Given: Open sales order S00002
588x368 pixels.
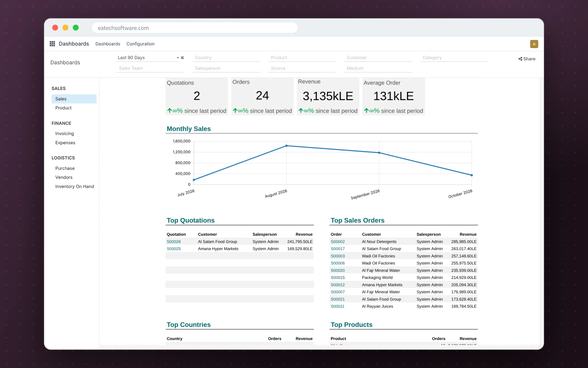Looking at the screenshot, I should 338,242.
